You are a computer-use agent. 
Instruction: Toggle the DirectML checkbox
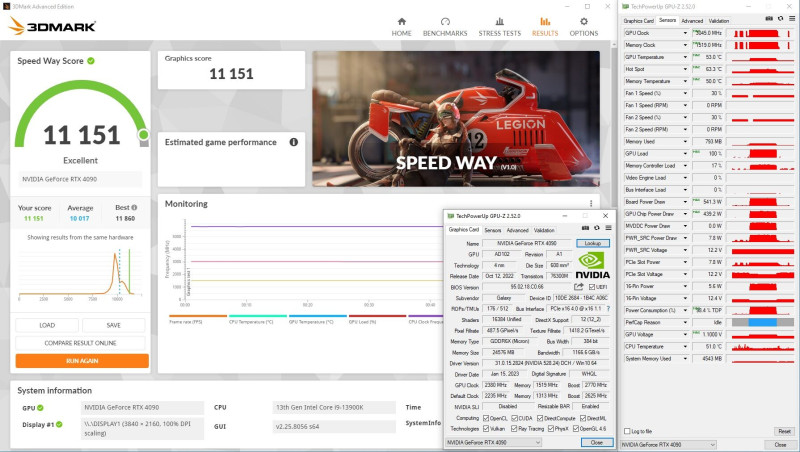point(583,418)
